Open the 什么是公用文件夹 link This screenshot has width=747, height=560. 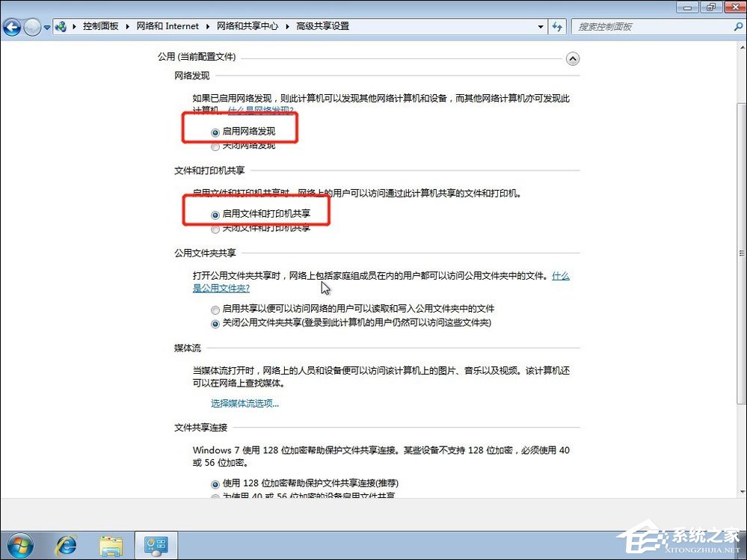tap(222, 288)
